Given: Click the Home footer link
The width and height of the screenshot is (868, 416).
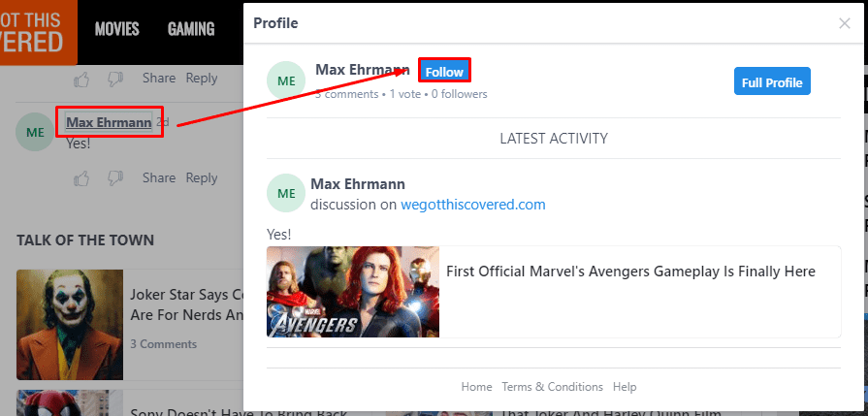Looking at the screenshot, I should click(476, 387).
